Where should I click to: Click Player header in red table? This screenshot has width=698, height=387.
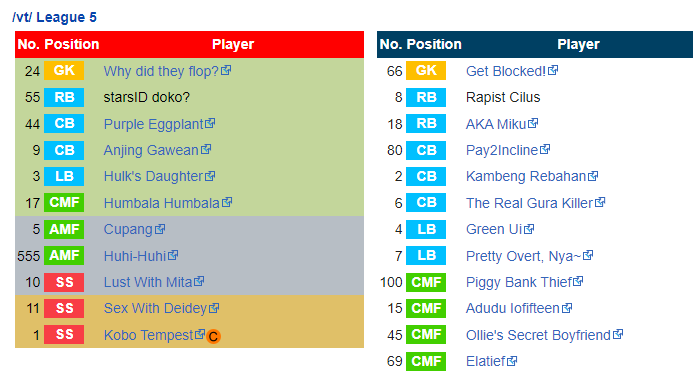point(233,44)
